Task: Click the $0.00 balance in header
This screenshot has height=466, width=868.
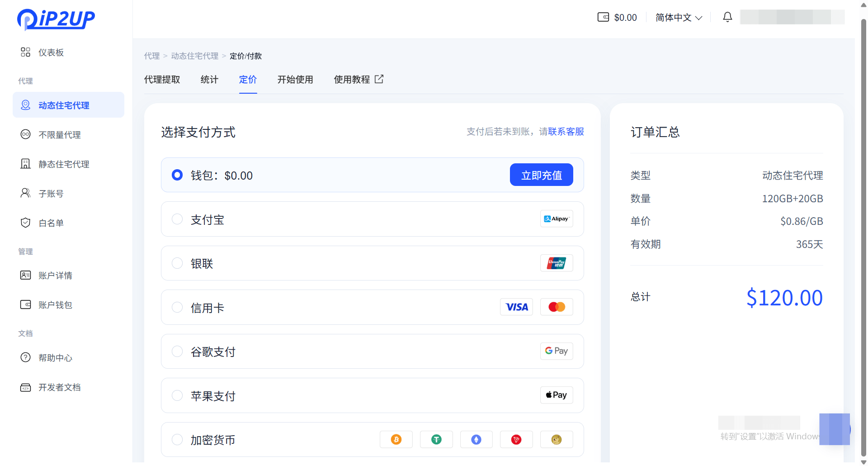Action: pyautogui.click(x=625, y=18)
